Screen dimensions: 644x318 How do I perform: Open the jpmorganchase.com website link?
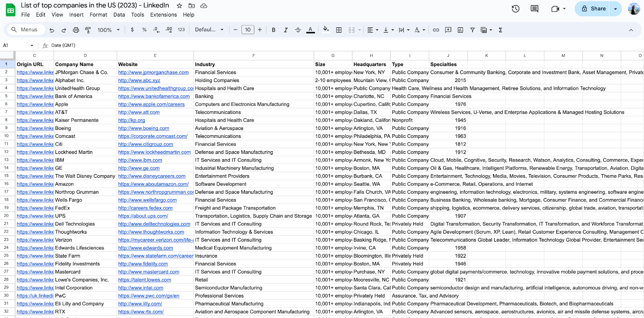[x=153, y=72]
